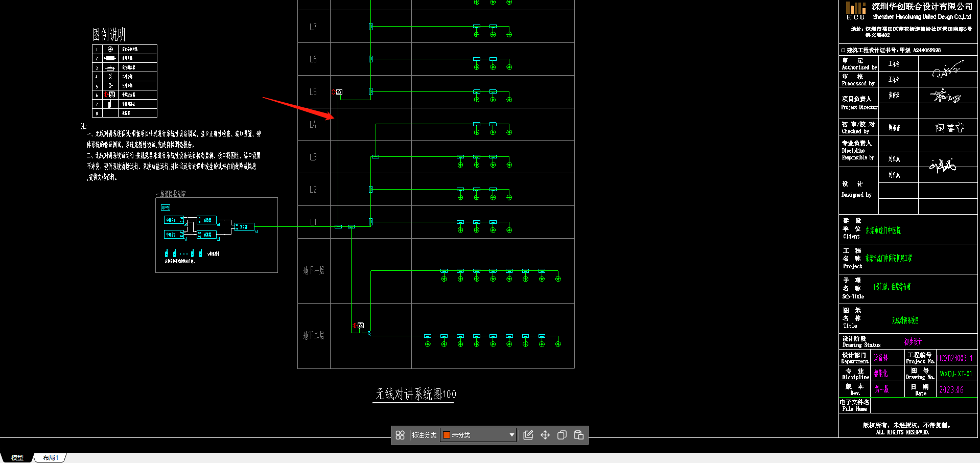Click the copy icon in annotation toolbar
The image size is (980, 463).
[x=562, y=435]
